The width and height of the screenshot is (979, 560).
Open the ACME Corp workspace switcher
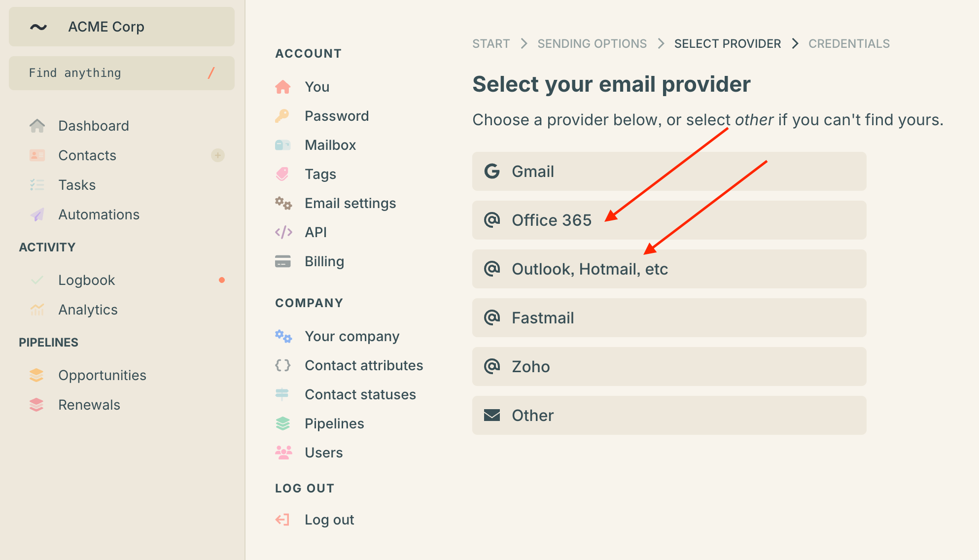121,27
